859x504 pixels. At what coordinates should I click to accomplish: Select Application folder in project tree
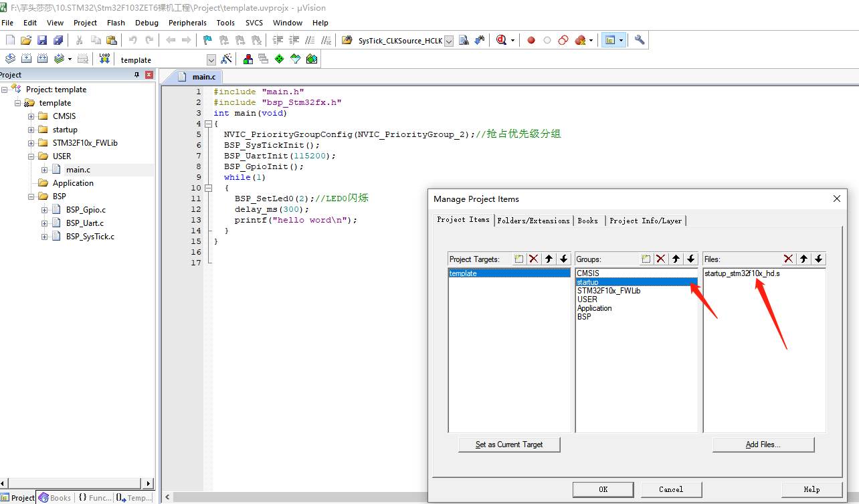73,183
